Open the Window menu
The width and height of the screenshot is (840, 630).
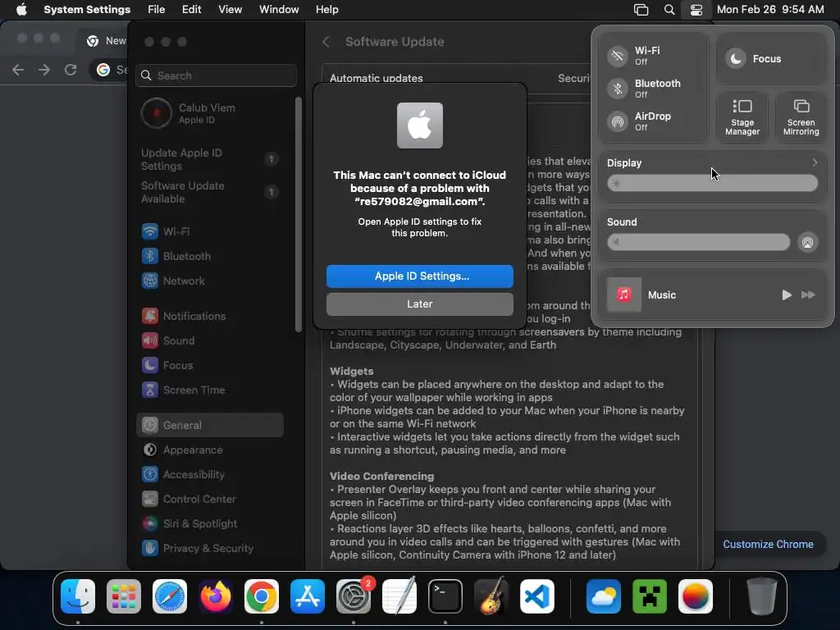click(x=279, y=10)
